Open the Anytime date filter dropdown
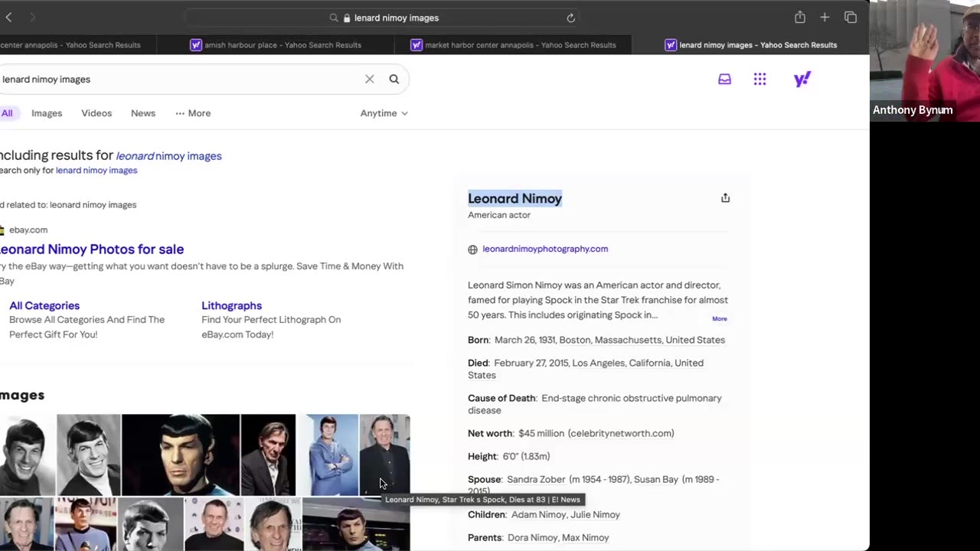 tap(384, 113)
